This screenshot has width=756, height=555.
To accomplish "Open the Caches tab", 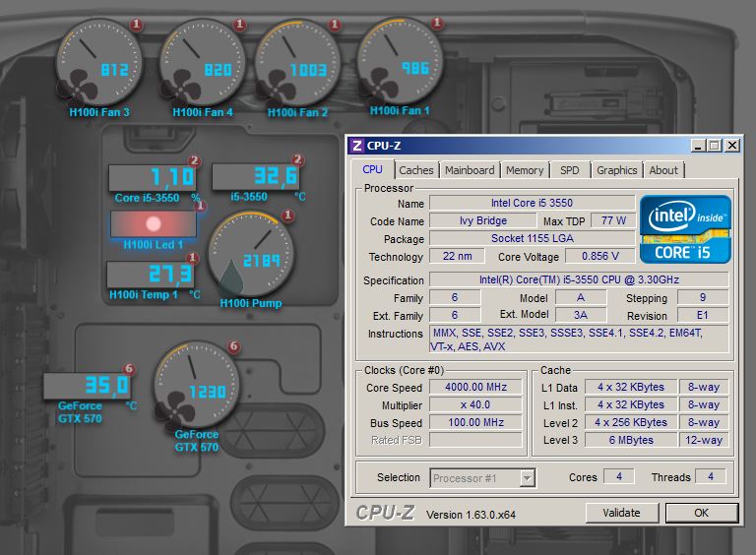I will pos(416,170).
